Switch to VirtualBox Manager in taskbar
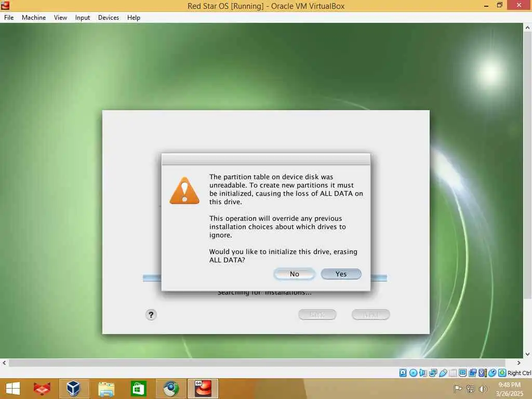532x399 pixels. pyautogui.click(x=73, y=389)
